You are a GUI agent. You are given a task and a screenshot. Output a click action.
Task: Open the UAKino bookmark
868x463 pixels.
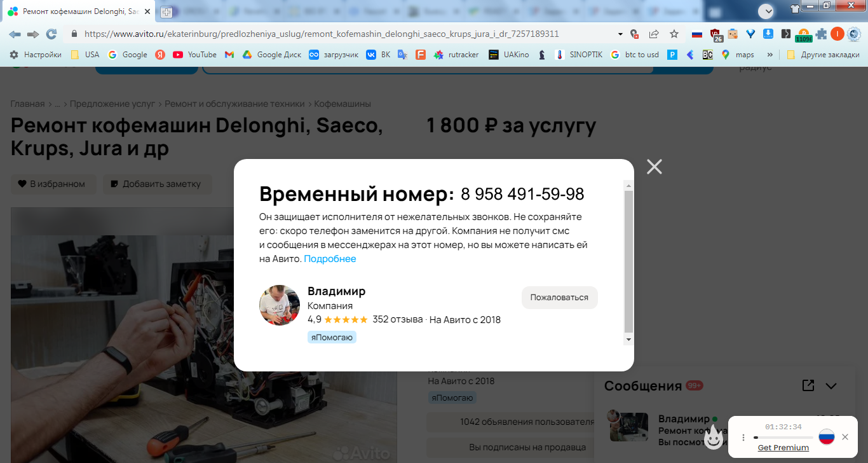(508, 55)
